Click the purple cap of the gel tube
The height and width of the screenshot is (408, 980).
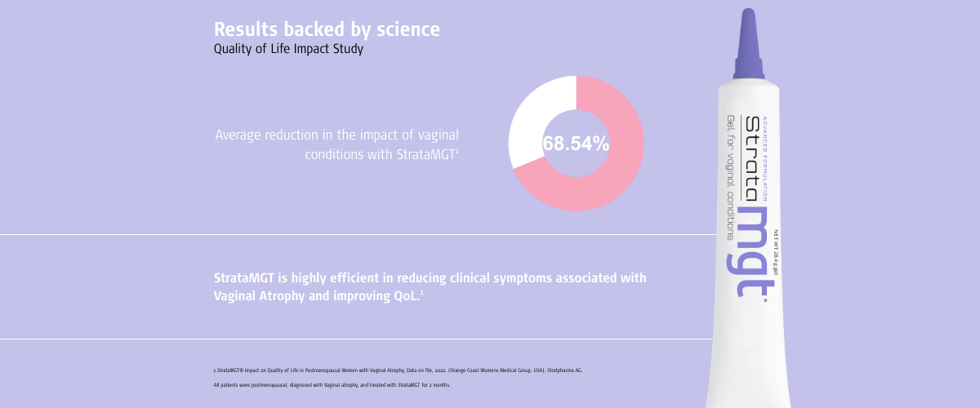coord(748,45)
